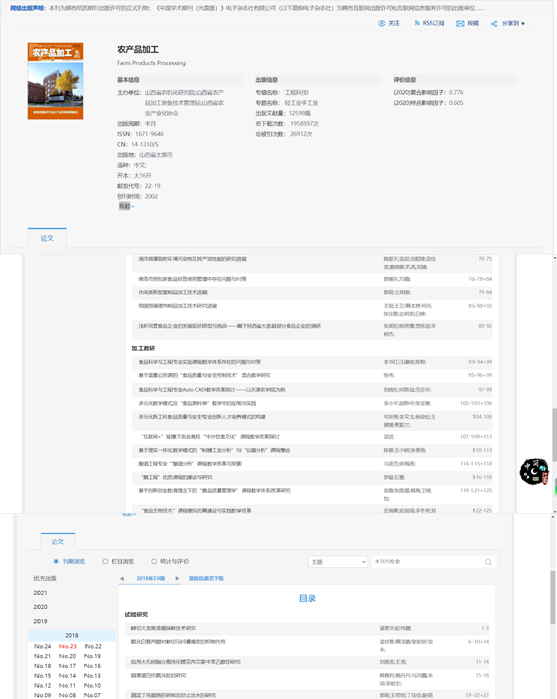Viewport: 557px width, 699px height.
Task: Click the 原版目录页下载 link
Action: pos(206,579)
